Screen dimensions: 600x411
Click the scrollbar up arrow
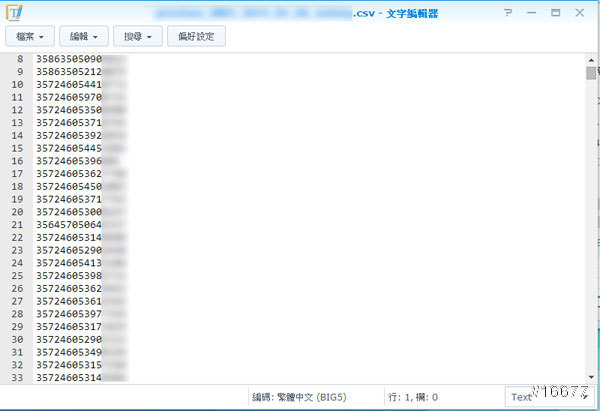pos(591,60)
